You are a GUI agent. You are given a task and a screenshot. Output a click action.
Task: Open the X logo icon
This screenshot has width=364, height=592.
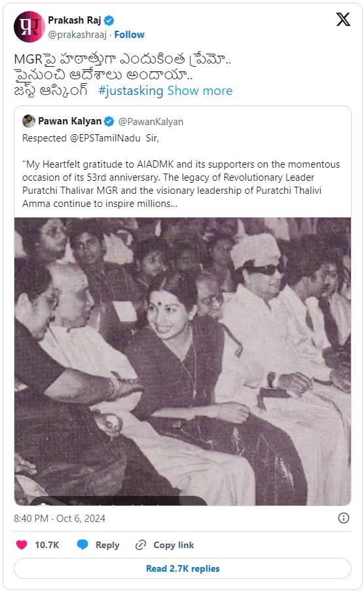[x=343, y=19]
